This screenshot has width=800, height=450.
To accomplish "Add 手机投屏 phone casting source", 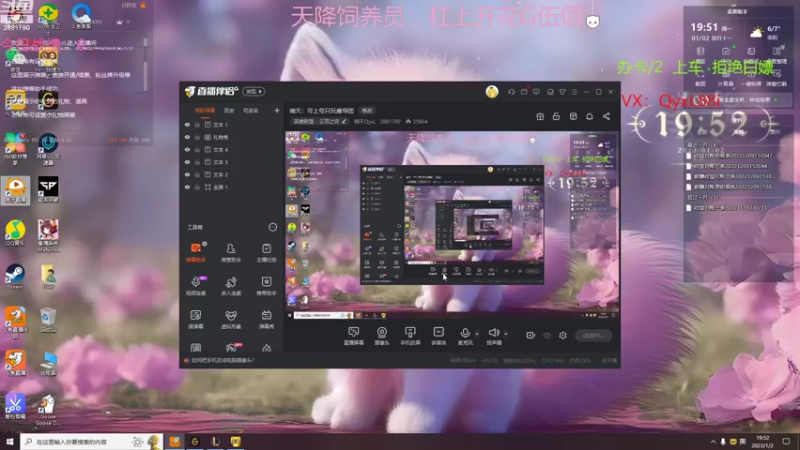I will 410,336.
